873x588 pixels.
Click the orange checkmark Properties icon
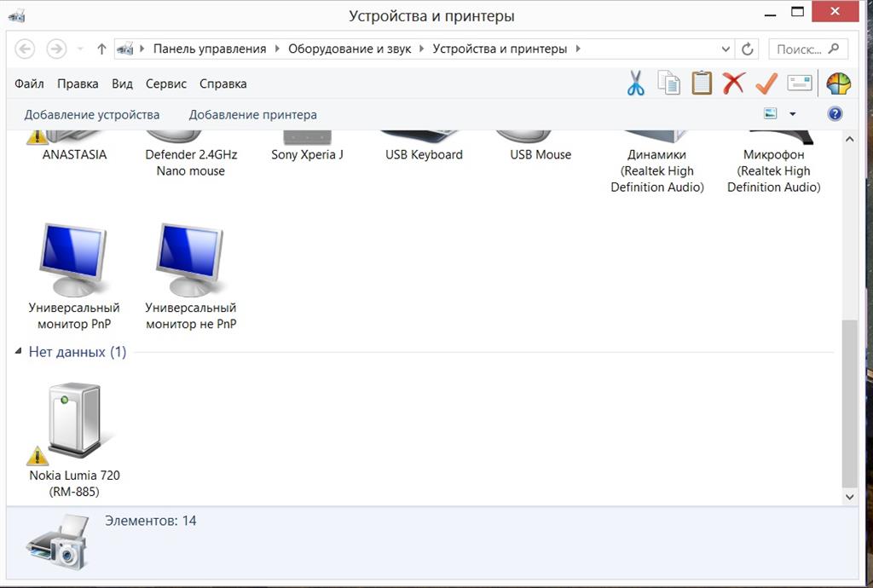coord(766,84)
